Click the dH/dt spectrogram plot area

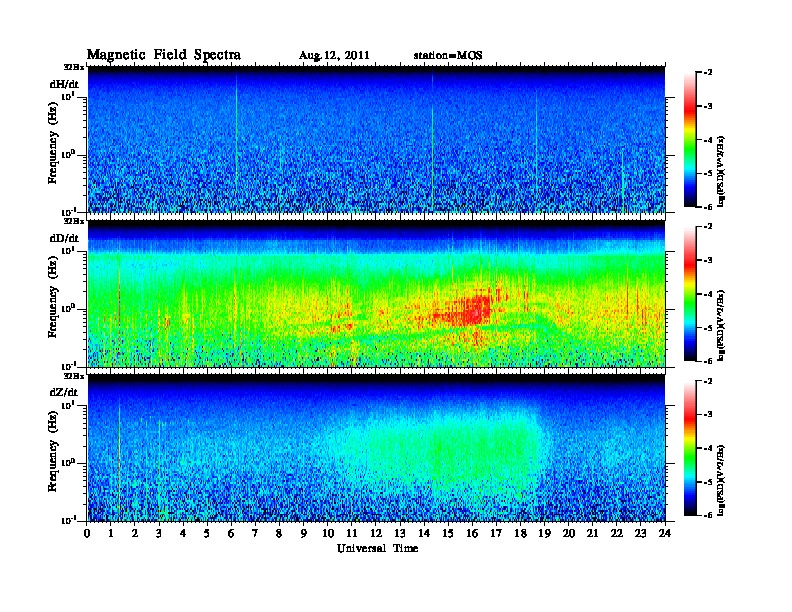[376, 139]
